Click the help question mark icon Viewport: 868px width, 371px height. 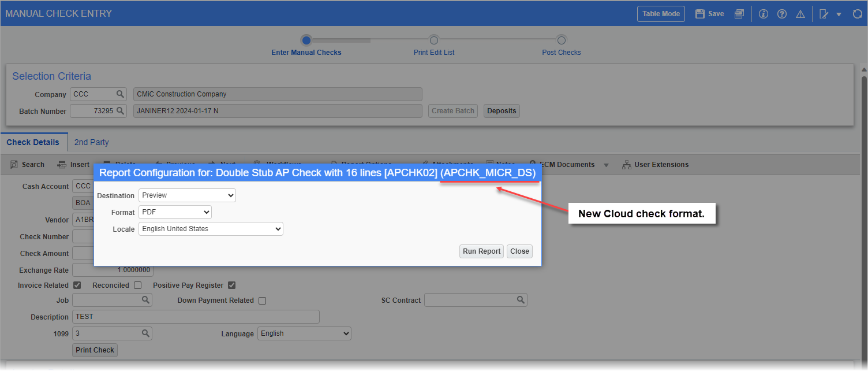[x=781, y=13]
